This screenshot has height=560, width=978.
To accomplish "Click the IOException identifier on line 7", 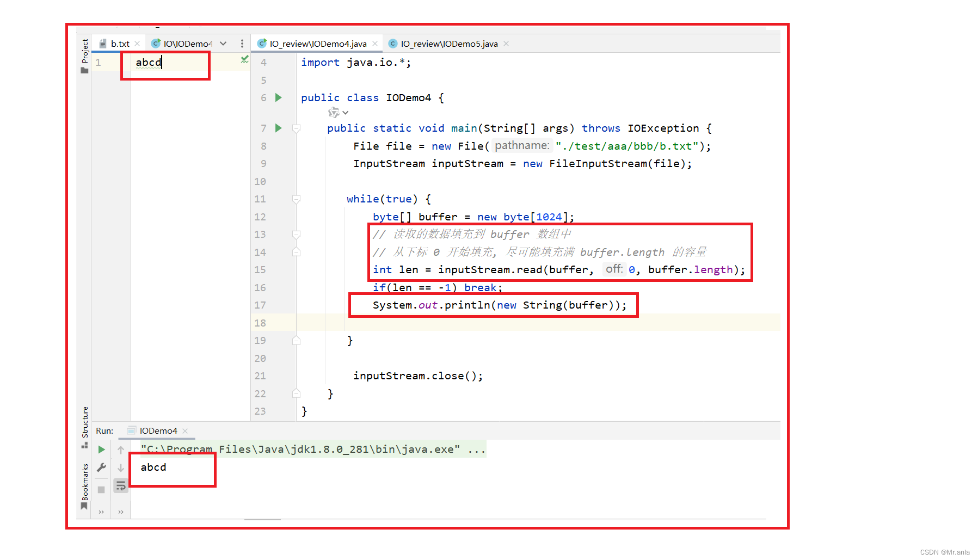I will coord(663,128).
